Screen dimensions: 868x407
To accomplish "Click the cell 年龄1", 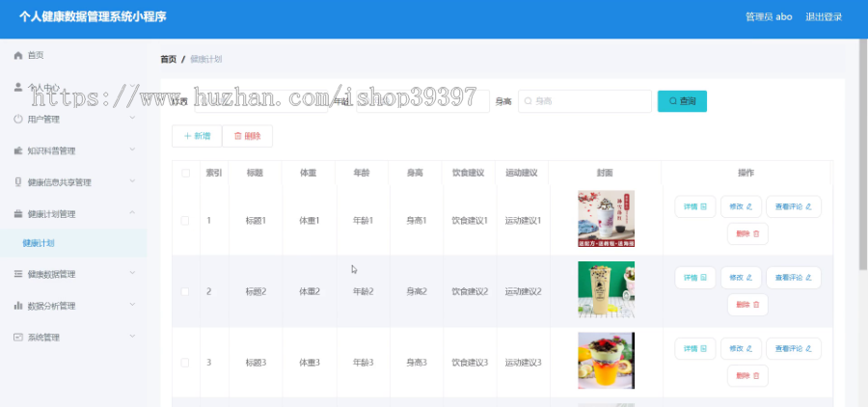I will click(x=364, y=221).
